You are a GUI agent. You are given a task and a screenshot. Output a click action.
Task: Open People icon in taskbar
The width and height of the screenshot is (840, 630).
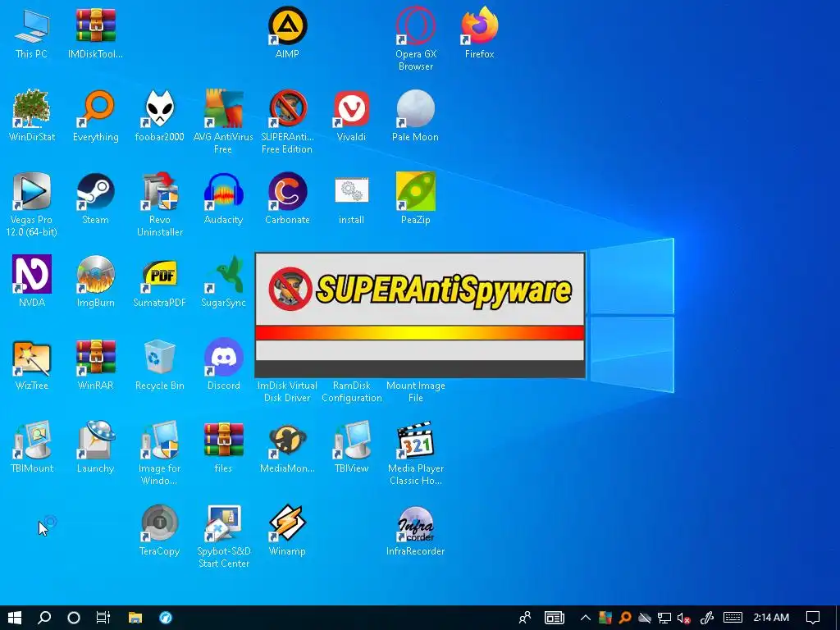(x=525, y=618)
